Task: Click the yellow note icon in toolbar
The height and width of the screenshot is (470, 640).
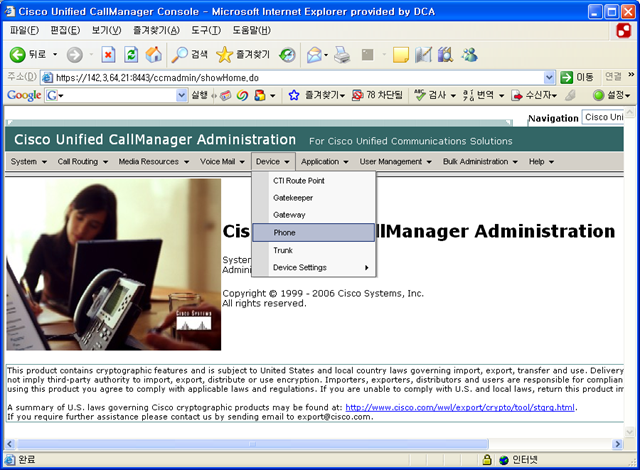Action: (400, 55)
